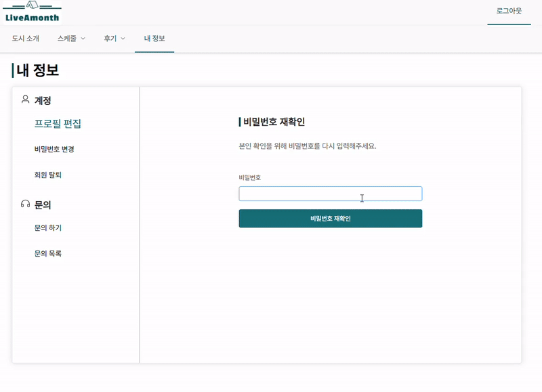Click the 계정 section heading

[x=43, y=100]
